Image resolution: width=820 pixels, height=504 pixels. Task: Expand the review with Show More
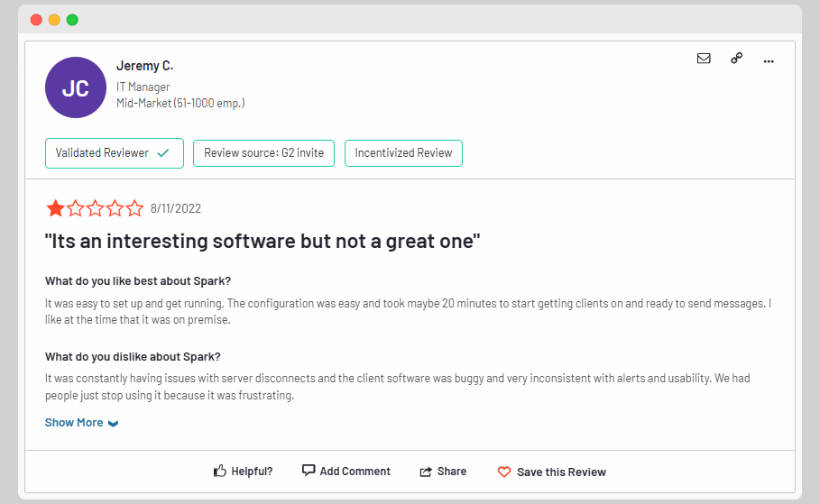pyautogui.click(x=81, y=423)
